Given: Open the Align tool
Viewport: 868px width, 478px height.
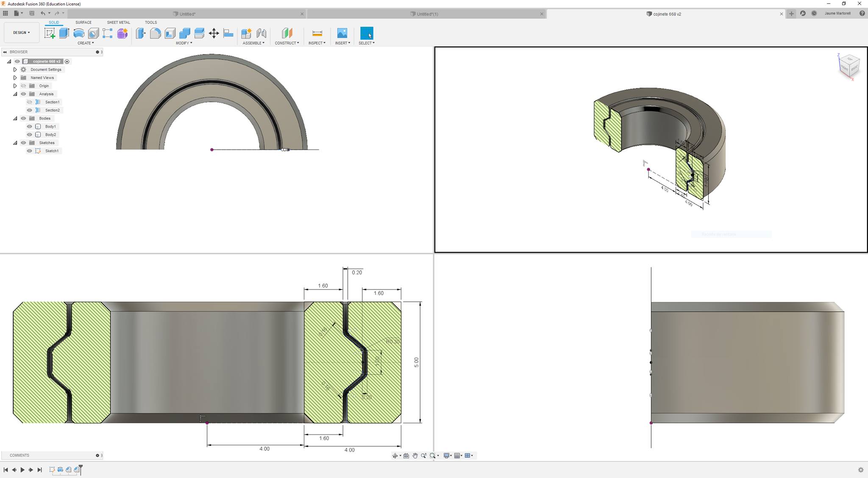Looking at the screenshot, I should [228, 33].
